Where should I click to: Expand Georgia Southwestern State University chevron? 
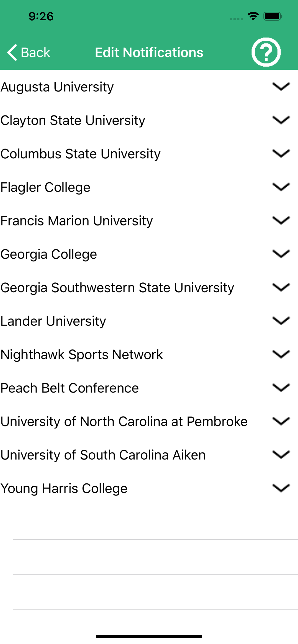[x=281, y=287]
